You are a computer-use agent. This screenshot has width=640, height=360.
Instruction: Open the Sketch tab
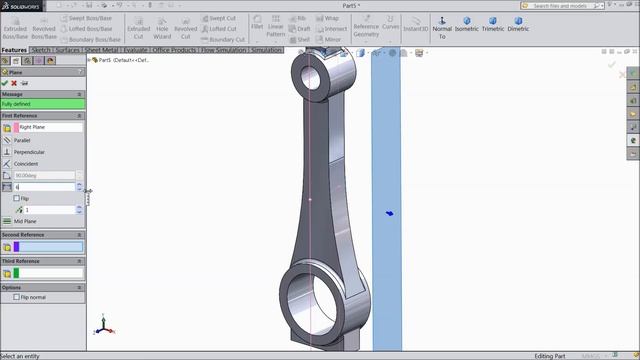click(41, 50)
